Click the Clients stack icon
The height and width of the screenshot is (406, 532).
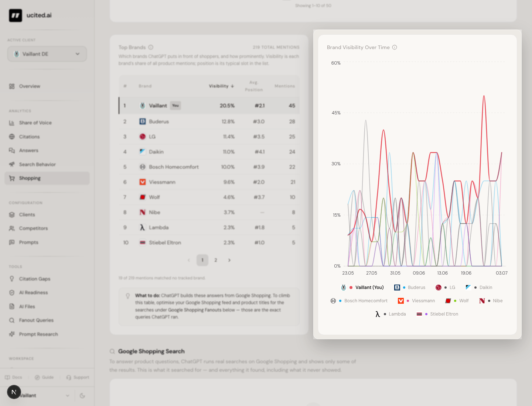(x=12, y=215)
